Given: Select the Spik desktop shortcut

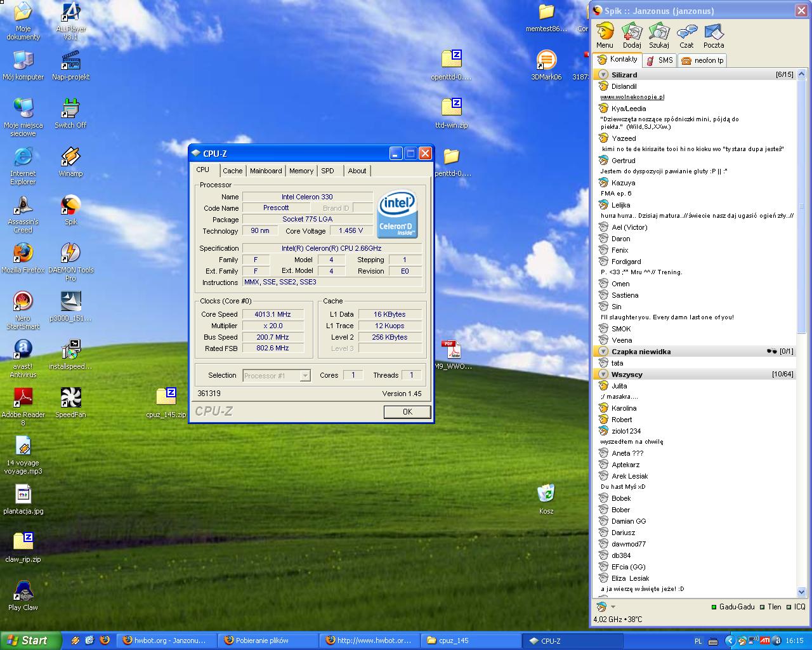Looking at the screenshot, I should tap(70, 210).
